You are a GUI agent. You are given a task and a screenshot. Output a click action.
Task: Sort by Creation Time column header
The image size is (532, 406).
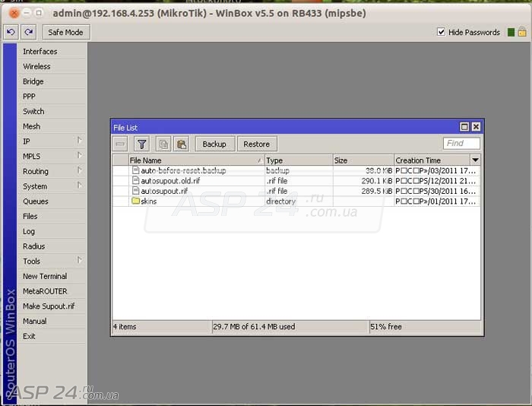[432, 160]
